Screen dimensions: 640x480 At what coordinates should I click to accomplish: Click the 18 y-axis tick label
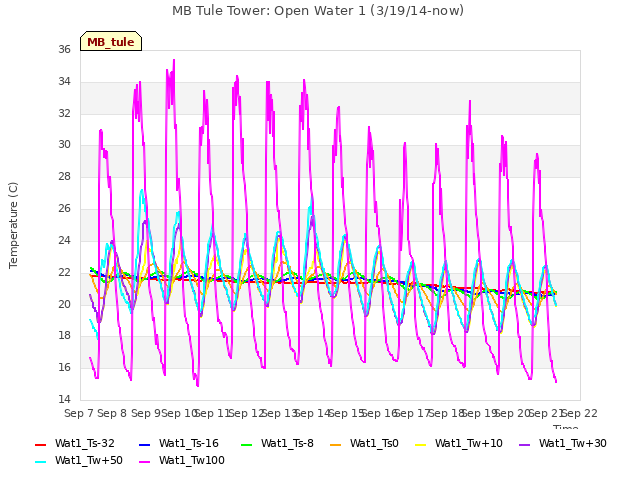click(64, 336)
